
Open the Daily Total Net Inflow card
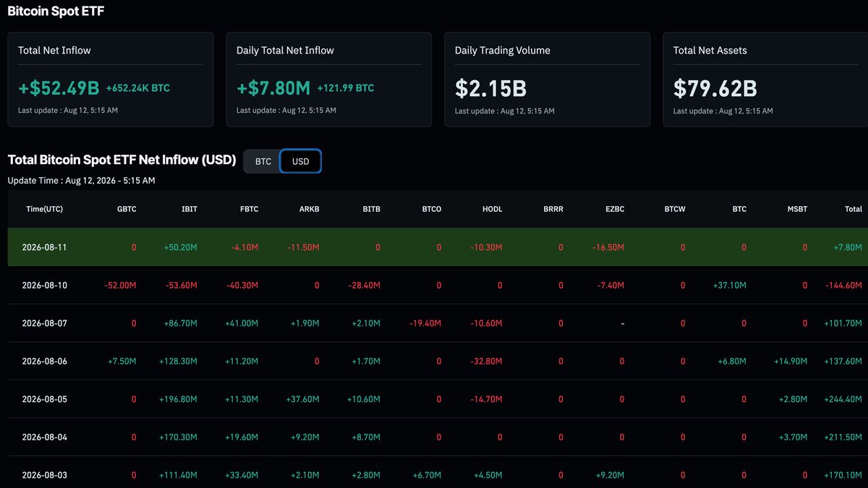329,80
